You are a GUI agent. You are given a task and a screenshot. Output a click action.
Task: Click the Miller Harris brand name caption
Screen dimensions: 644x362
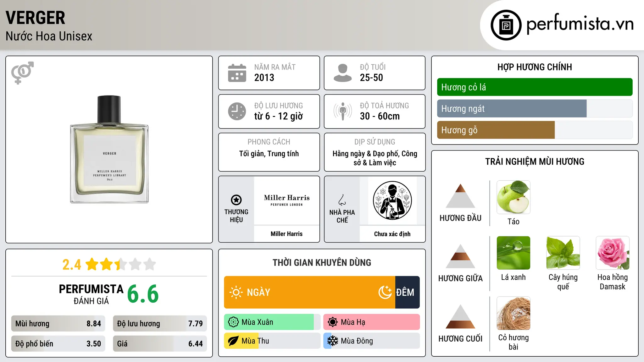286,234
